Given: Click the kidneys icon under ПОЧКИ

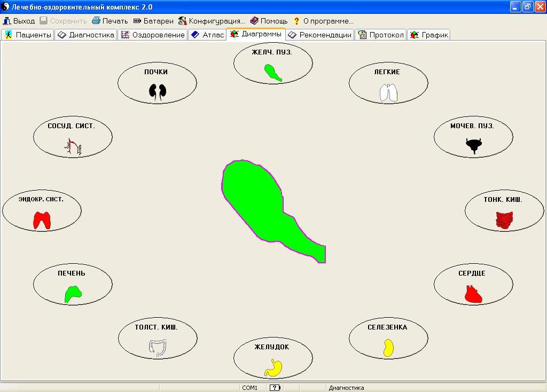Looking at the screenshot, I should click(x=158, y=92).
